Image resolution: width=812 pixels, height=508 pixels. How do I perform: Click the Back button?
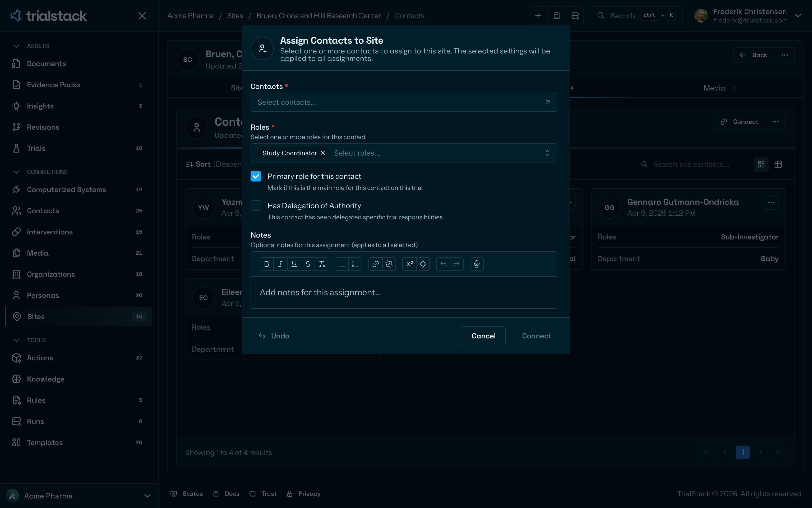coord(754,55)
